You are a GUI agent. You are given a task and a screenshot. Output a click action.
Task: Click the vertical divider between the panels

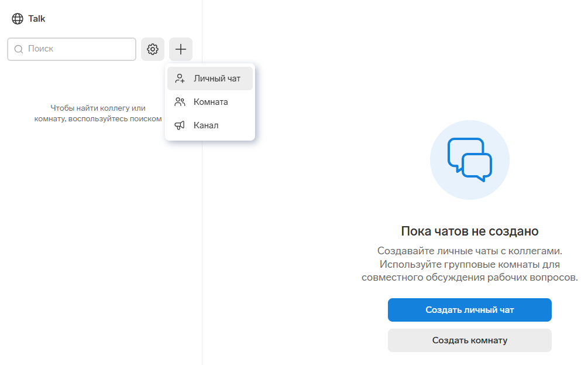202,234
